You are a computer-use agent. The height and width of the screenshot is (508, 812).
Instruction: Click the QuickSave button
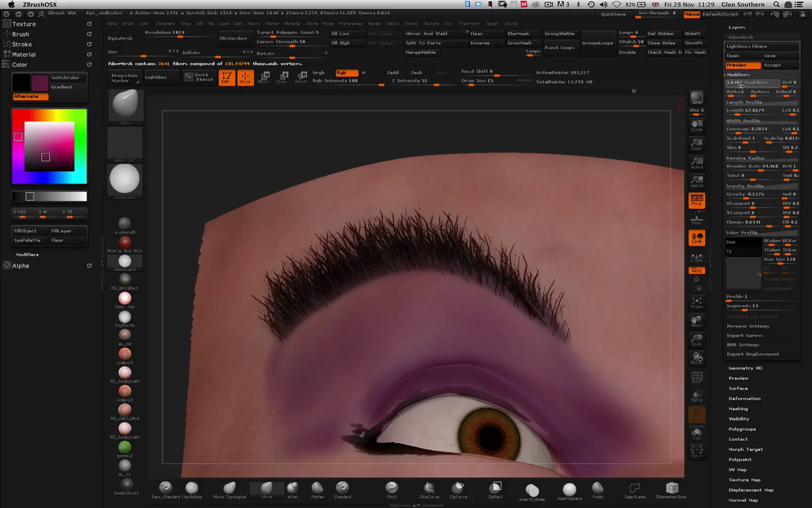[613, 14]
